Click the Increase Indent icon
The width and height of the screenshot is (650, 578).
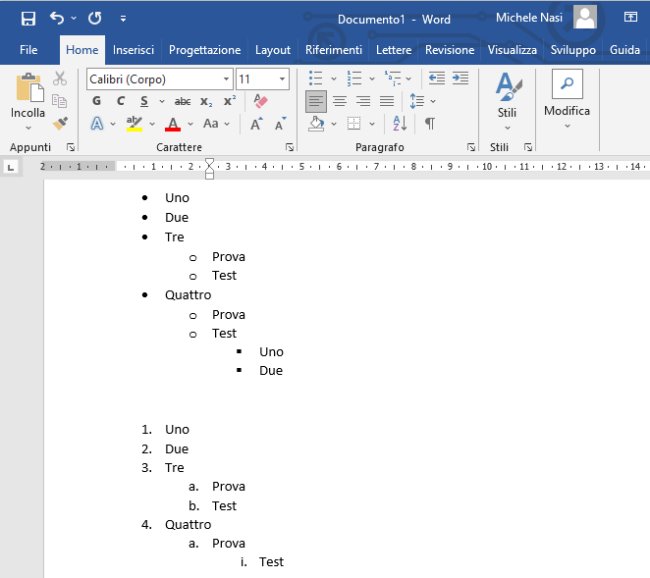pos(460,78)
